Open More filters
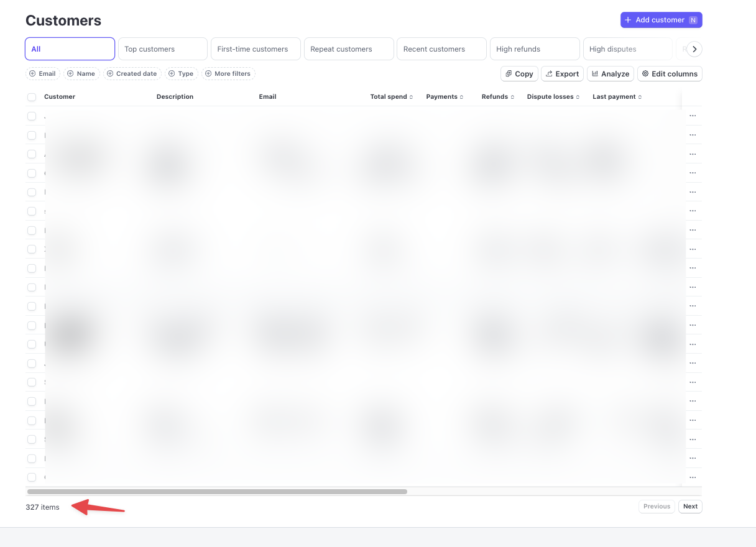This screenshot has height=547, width=756. point(228,73)
